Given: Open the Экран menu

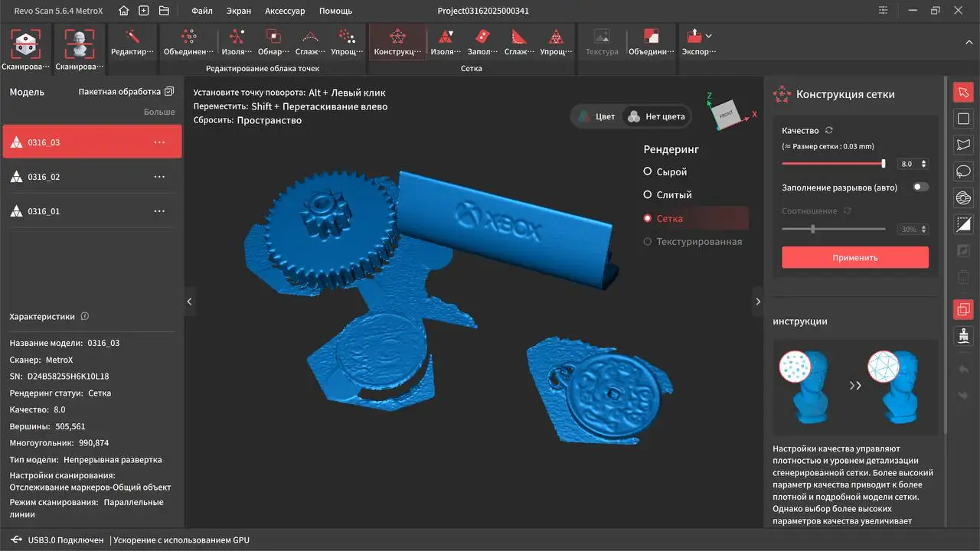Looking at the screenshot, I should (x=239, y=11).
